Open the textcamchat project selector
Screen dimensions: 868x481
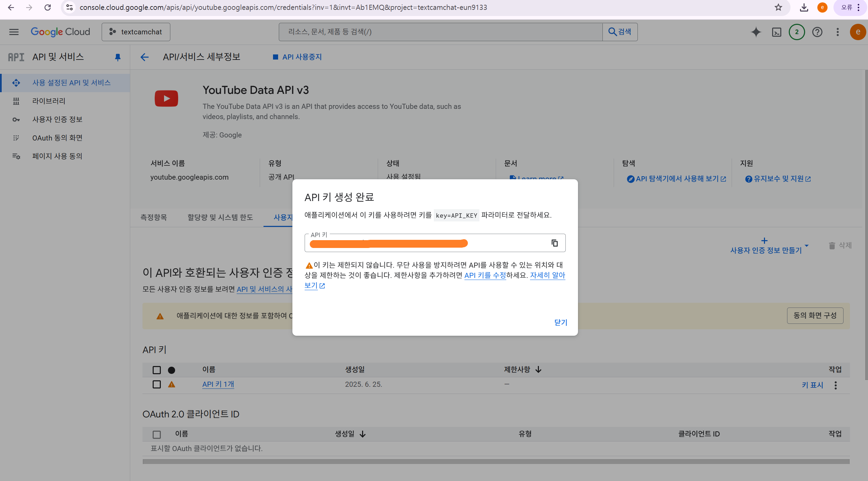point(136,32)
